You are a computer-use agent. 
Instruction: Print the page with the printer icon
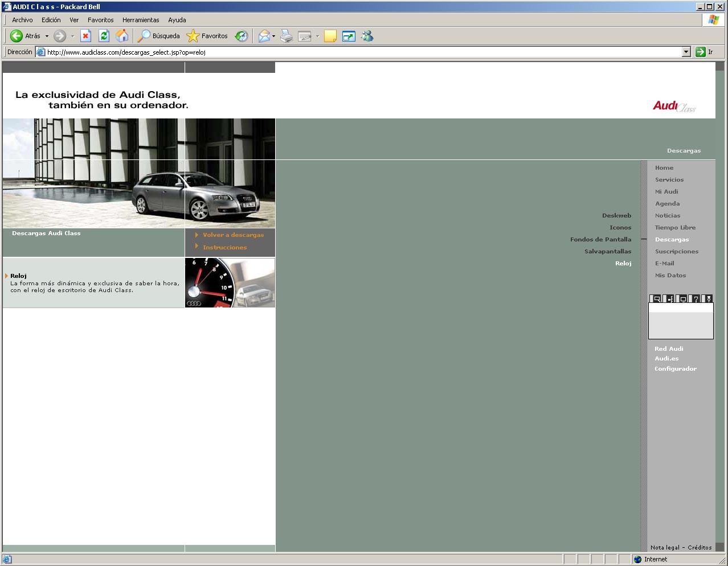coord(287,36)
